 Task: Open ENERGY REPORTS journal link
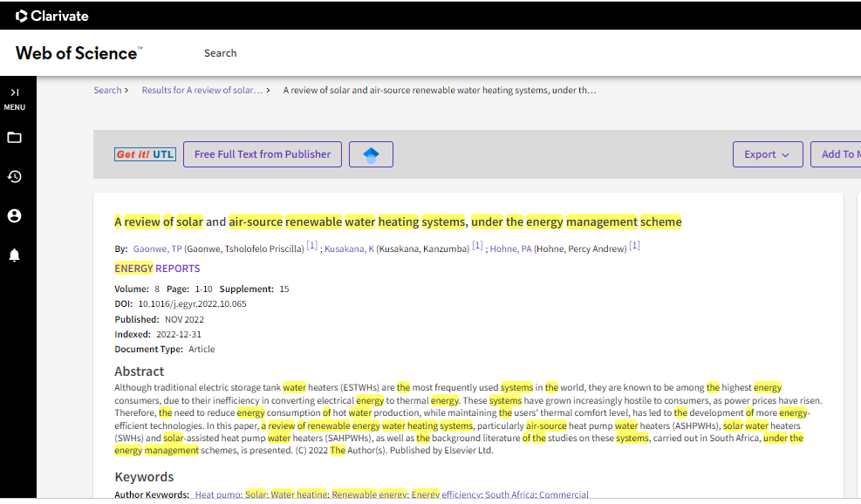157,269
